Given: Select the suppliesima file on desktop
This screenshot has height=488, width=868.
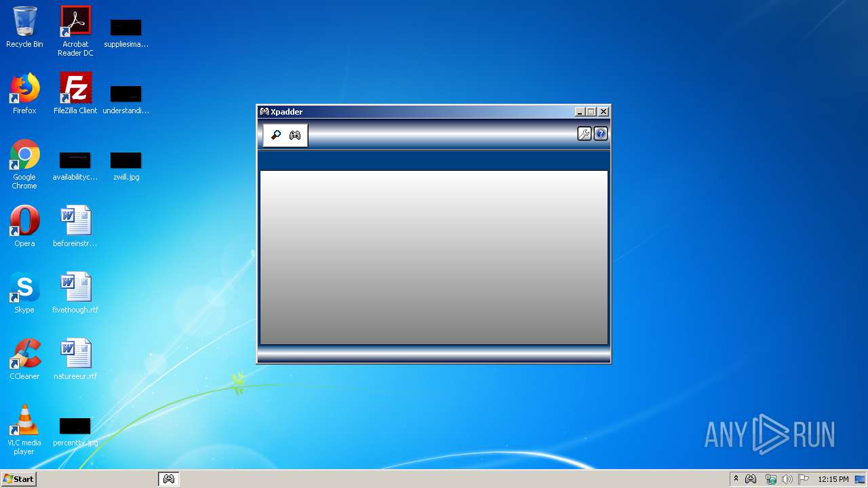Looking at the screenshot, I should tap(126, 33).
